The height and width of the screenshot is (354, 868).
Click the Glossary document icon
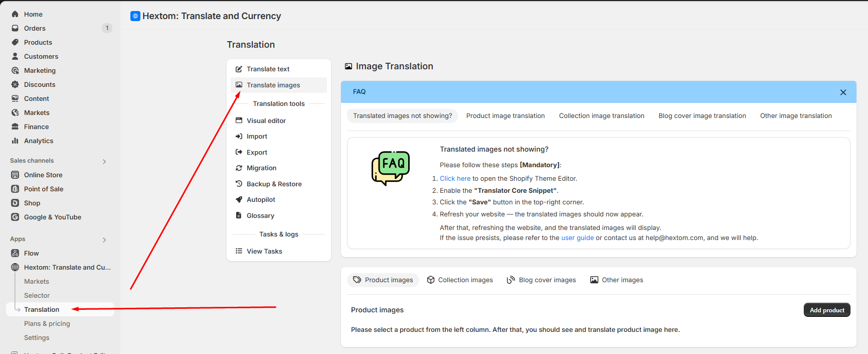coord(239,215)
